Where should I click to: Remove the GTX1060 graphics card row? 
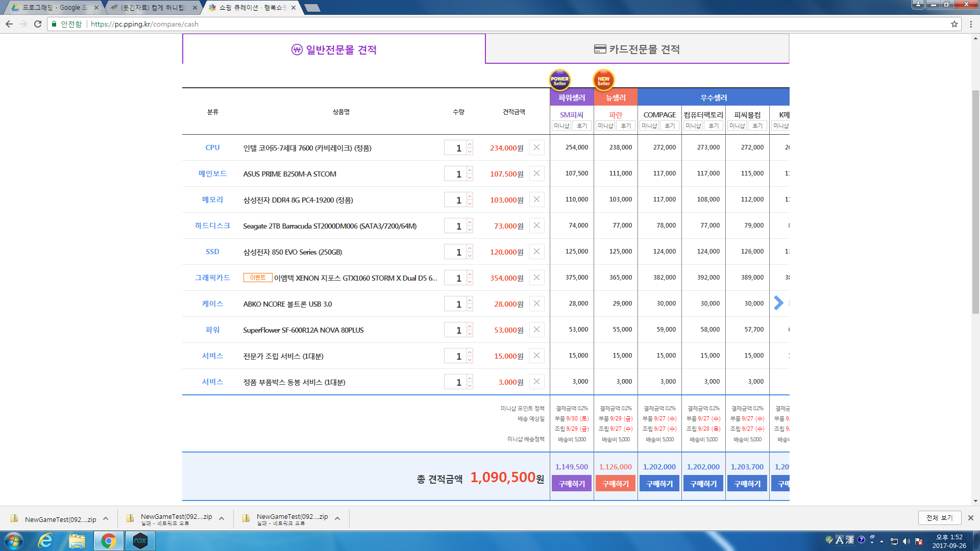click(536, 278)
